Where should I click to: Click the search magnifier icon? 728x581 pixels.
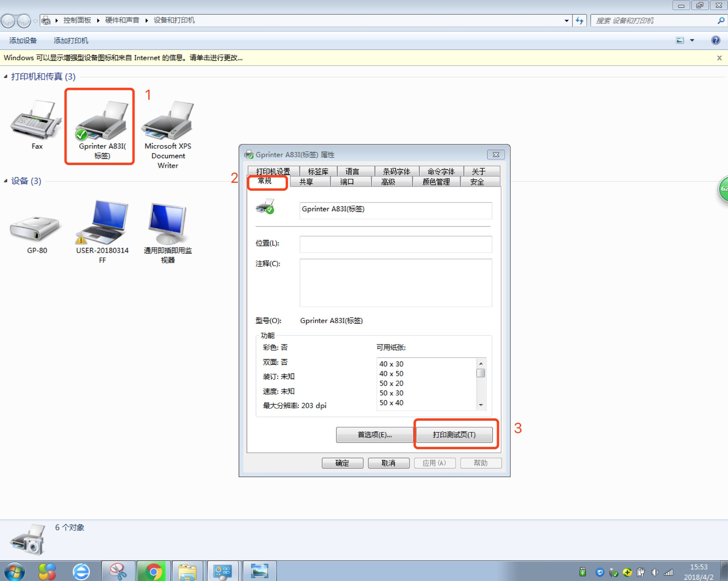point(721,21)
